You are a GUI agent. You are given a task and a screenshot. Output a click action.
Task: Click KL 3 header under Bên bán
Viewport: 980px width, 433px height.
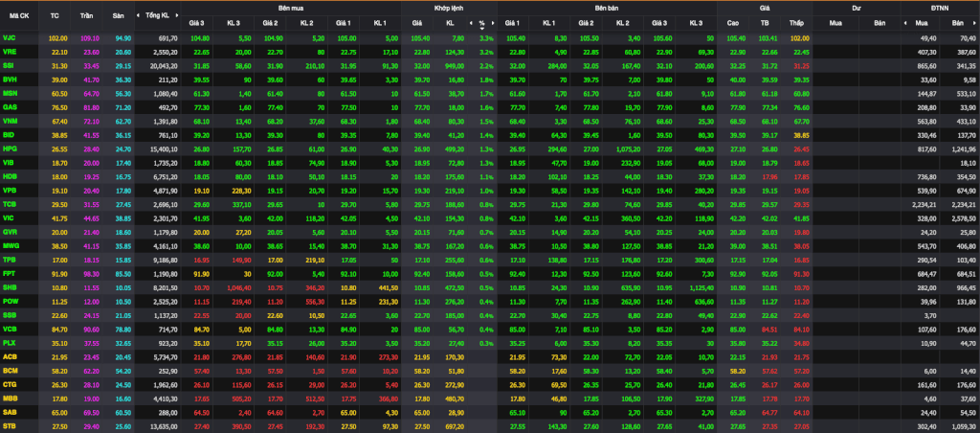[x=697, y=23]
